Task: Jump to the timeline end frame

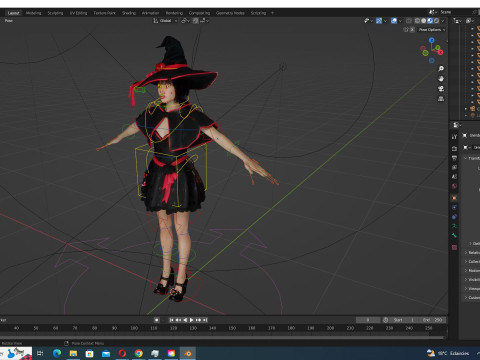Action: point(205,320)
